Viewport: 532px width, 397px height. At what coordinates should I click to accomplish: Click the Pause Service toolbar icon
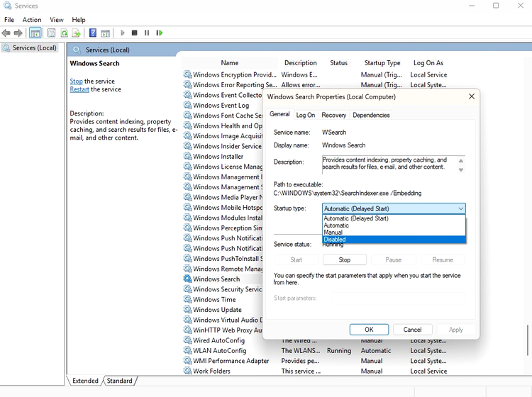tap(147, 33)
